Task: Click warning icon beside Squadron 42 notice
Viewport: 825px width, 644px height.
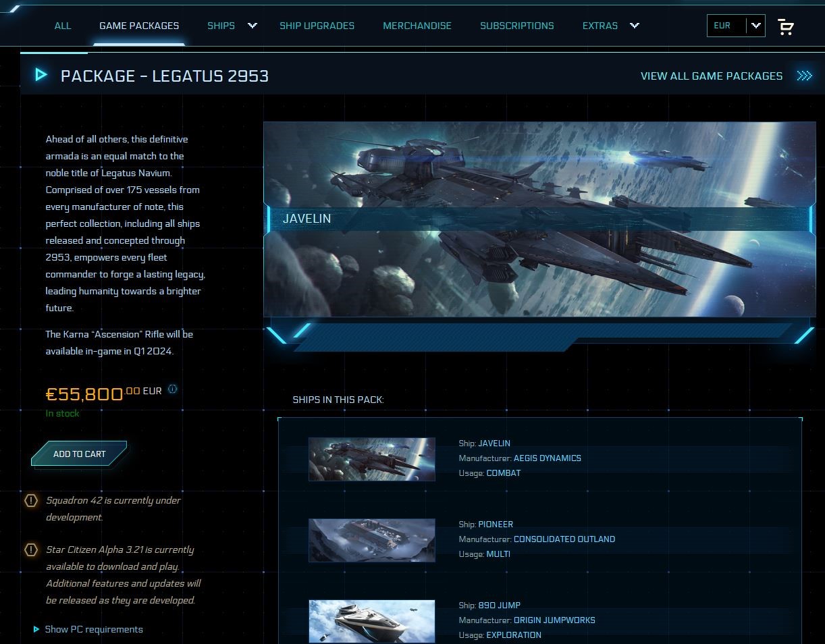Action: pyautogui.click(x=31, y=500)
